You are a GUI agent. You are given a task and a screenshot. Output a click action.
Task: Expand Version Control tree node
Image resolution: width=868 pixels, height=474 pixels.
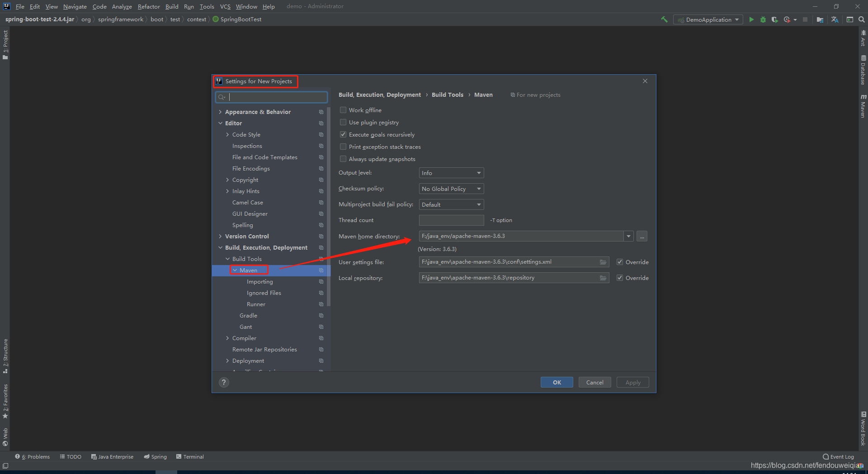(x=220, y=236)
